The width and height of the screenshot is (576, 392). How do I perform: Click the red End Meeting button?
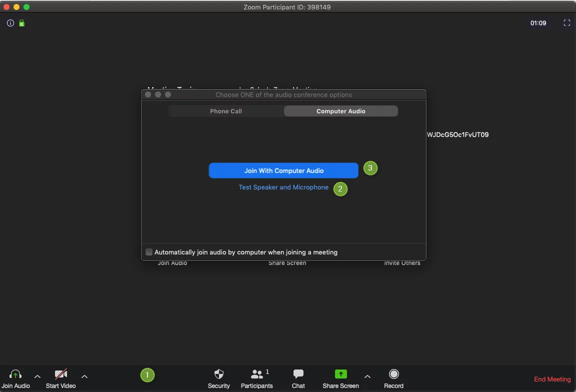tap(552, 379)
